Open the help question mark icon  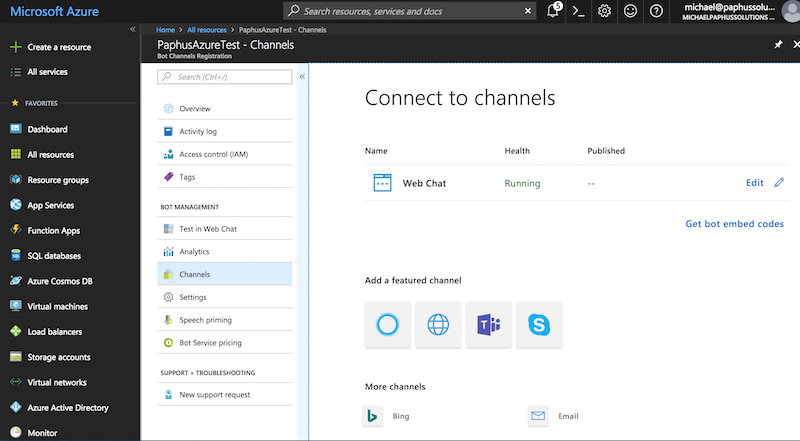(x=657, y=11)
